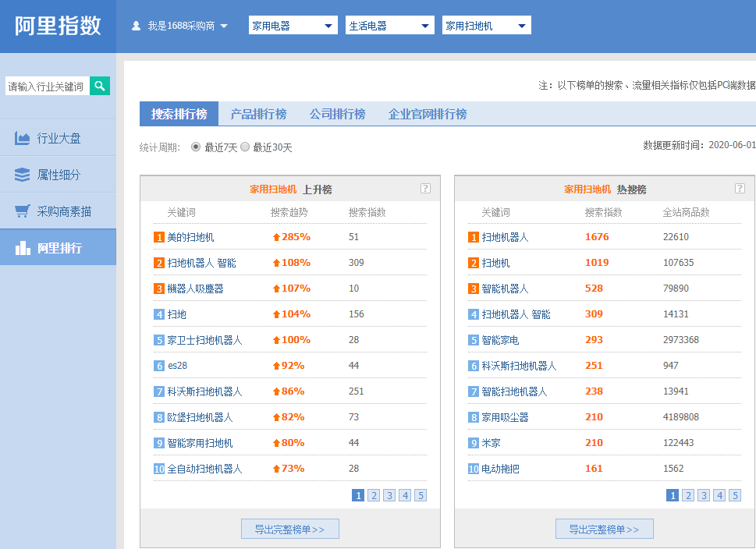This screenshot has height=549, width=756.
Task: Open 采购商素描 in the sidebar
Action: click(58, 211)
